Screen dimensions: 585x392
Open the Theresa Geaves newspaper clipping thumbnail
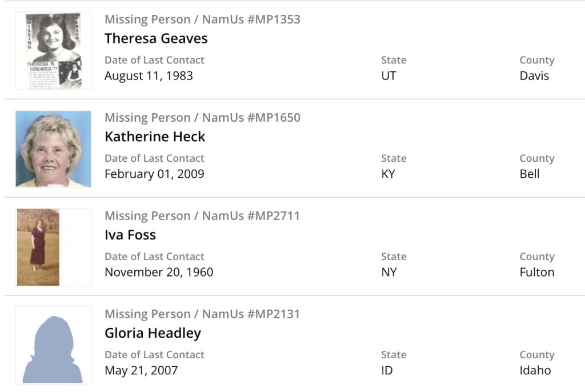click(x=53, y=51)
